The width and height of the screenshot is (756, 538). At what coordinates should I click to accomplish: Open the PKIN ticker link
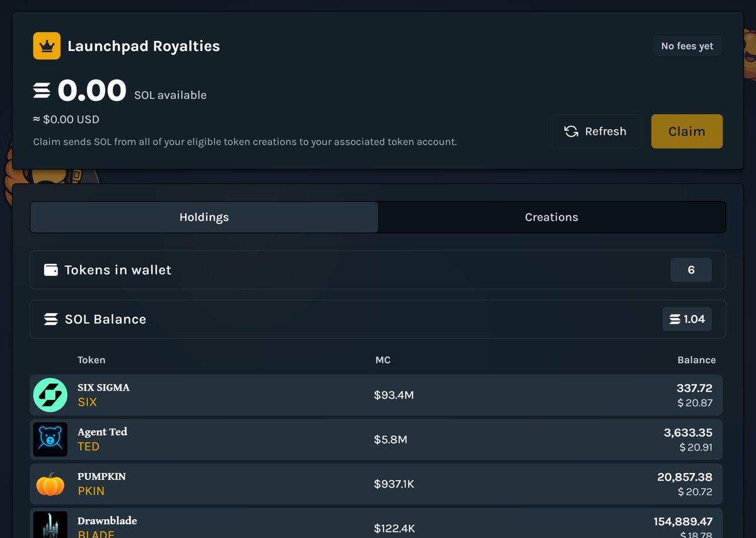(91, 491)
